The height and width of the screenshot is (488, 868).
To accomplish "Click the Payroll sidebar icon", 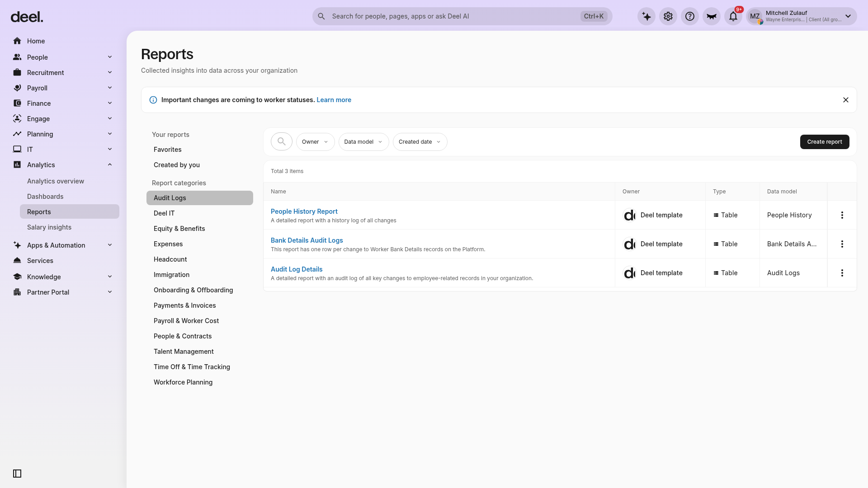I will pyautogui.click(x=17, y=88).
